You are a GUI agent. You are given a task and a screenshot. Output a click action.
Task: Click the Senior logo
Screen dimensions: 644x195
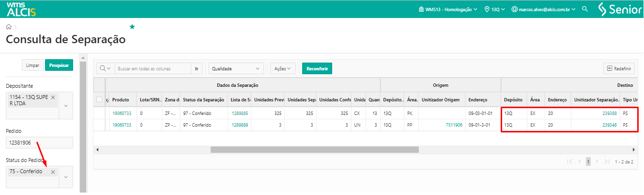point(620,9)
